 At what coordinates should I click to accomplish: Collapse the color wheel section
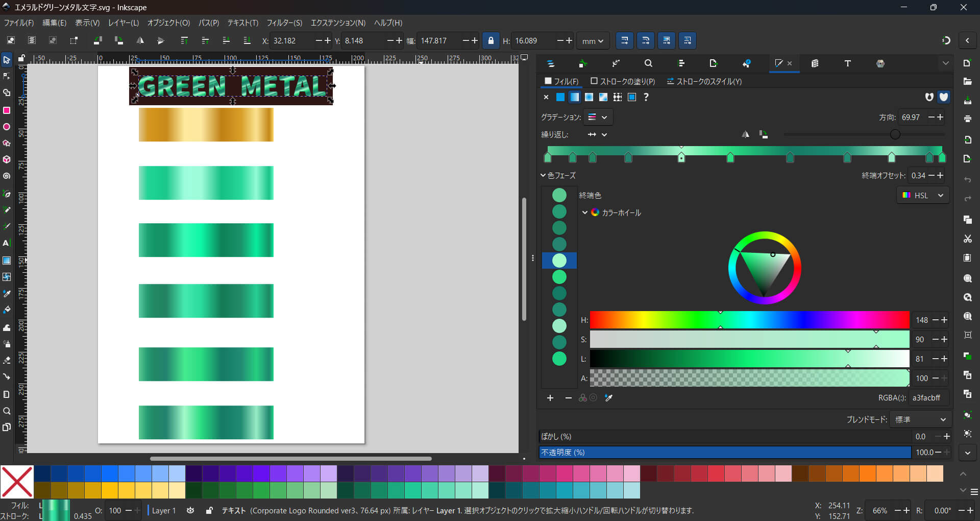pyautogui.click(x=584, y=212)
